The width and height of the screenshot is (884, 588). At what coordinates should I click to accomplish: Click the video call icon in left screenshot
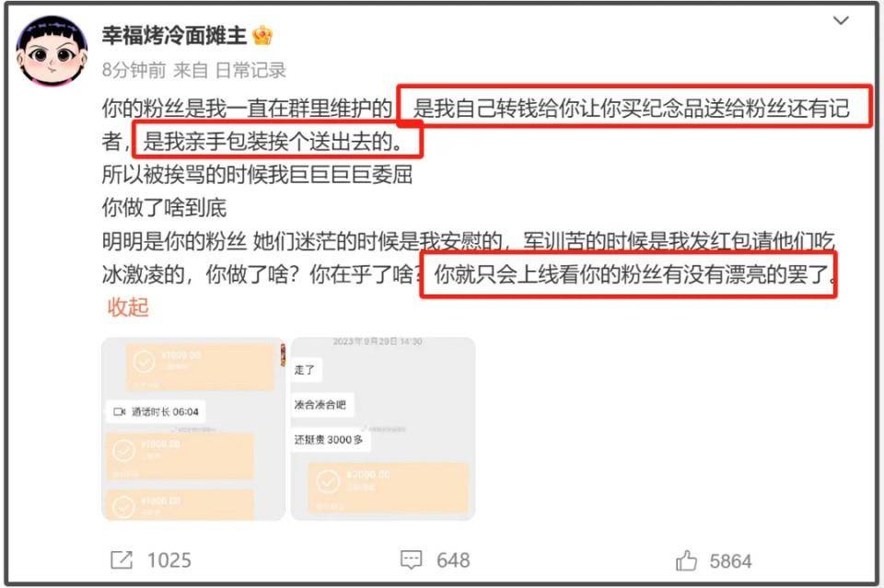(119, 411)
